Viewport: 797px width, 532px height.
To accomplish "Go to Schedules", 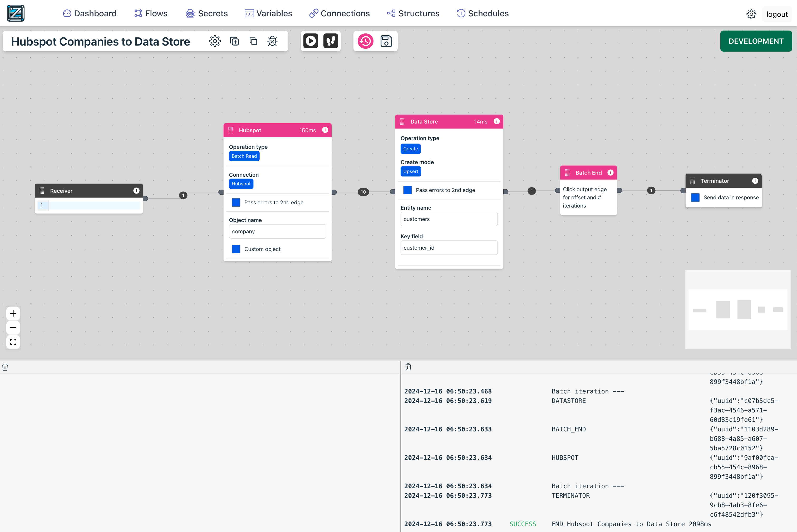I will 483,13.
